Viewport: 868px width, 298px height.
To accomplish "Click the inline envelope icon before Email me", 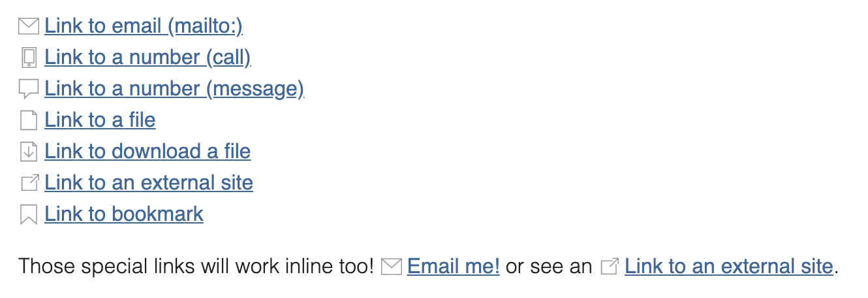I will (391, 267).
